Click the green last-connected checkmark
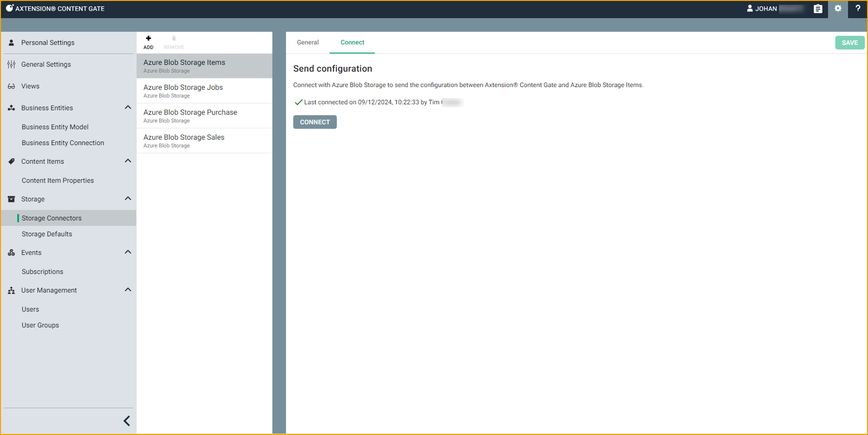Image resolution: width=868 pixels, height=435 pixels. click(298, 102)
